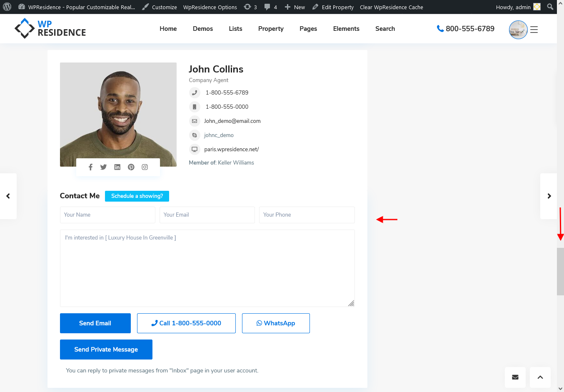
Task: Focus the Your Name field
Action: 107,215
